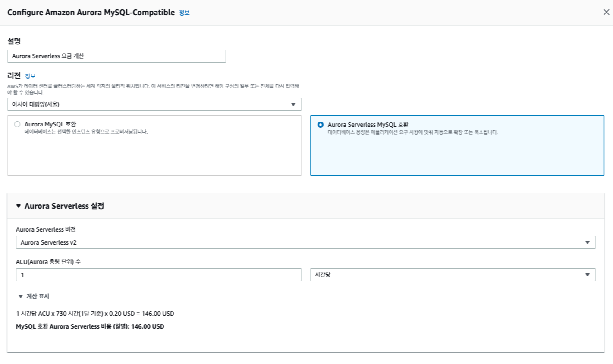Collapse the Aurora Serverless 설정 section
613x364 pixels.
pos(19,206)
